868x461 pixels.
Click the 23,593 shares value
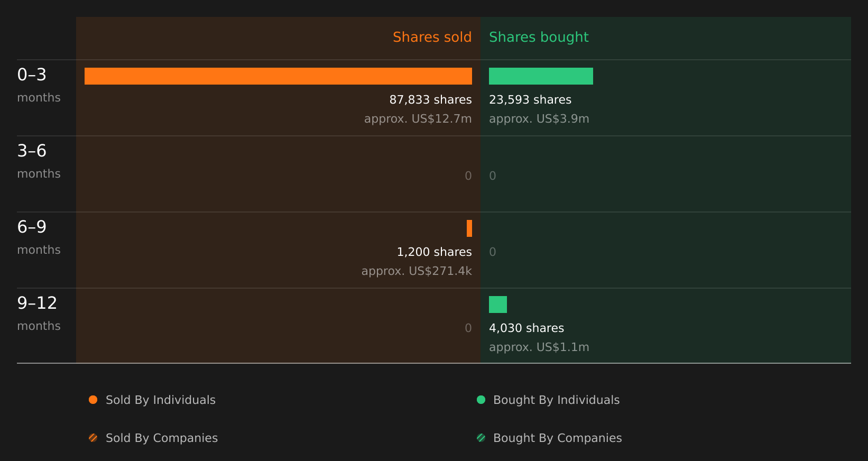point(530,100)
